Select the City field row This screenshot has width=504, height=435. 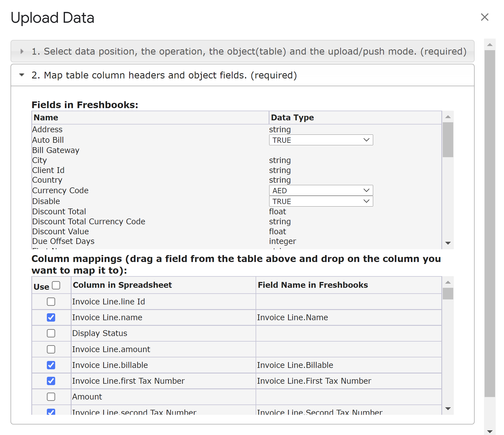[x=237, y=160]
